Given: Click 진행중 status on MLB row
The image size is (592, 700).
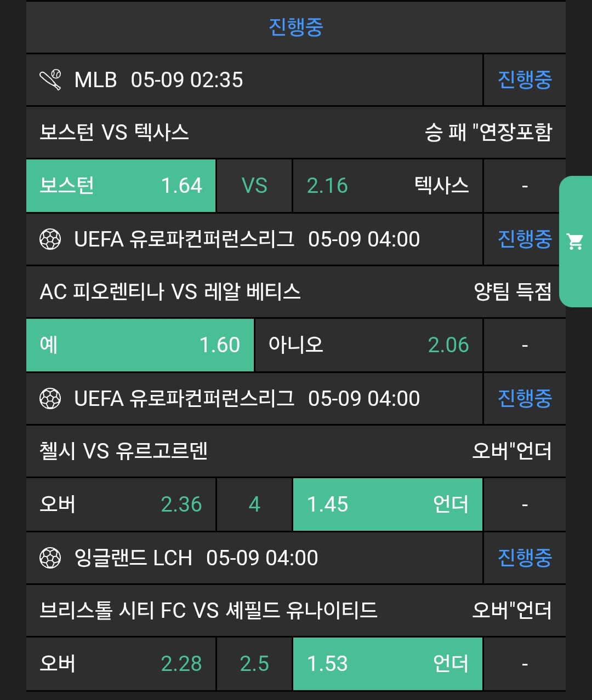Looking at the screenshot, I should pyautogui.click(x=525, y=80).
